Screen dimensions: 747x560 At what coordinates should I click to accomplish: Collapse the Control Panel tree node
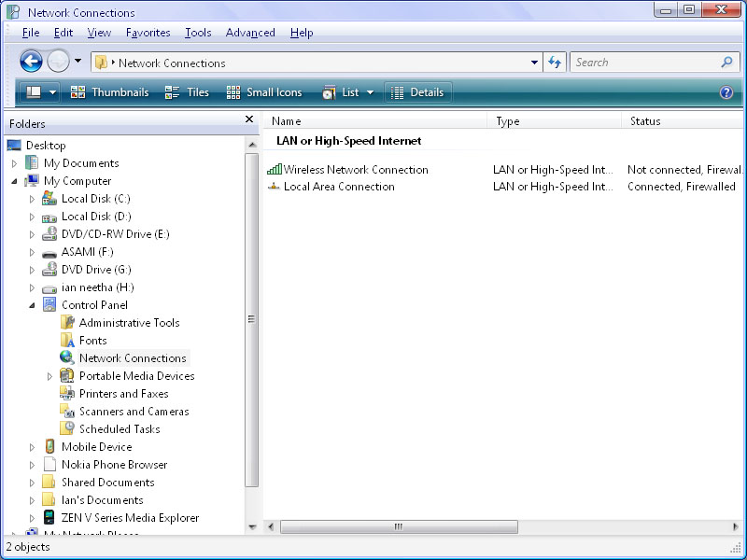click(32, 305)
